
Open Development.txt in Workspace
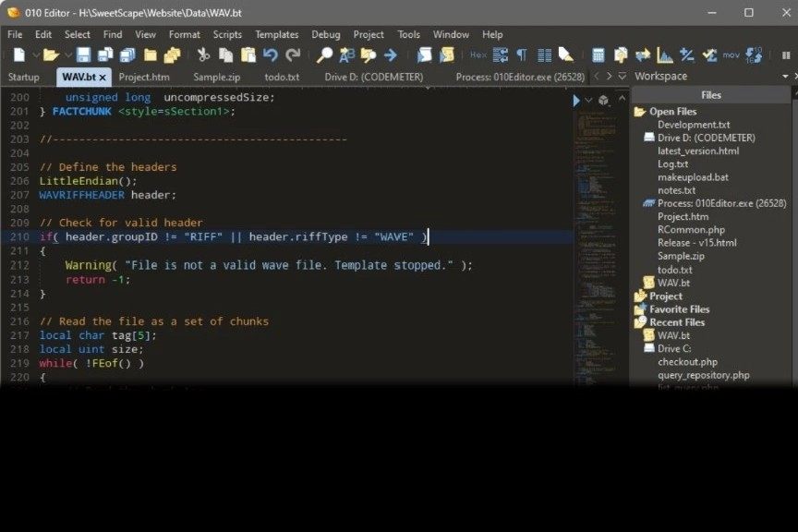[x=694, y=125]
